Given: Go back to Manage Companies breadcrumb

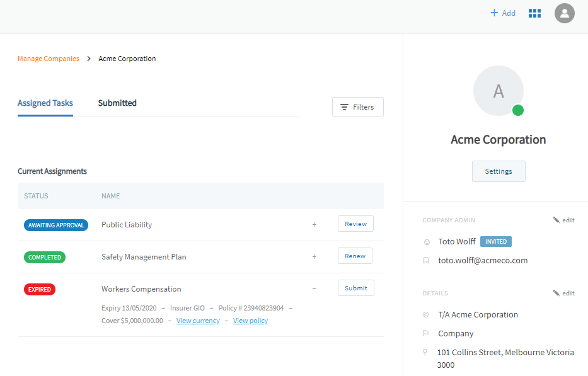Looking at the screenshot, I should 49,59.
